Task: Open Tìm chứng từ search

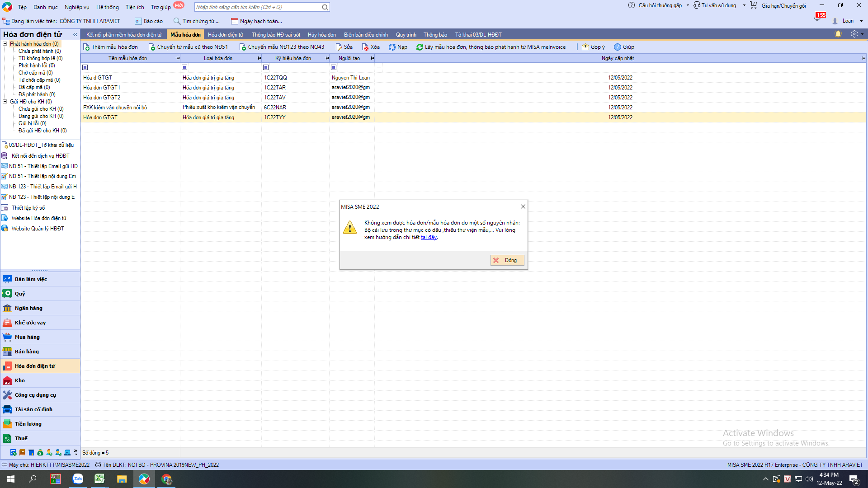Action: tap(197, 21)
